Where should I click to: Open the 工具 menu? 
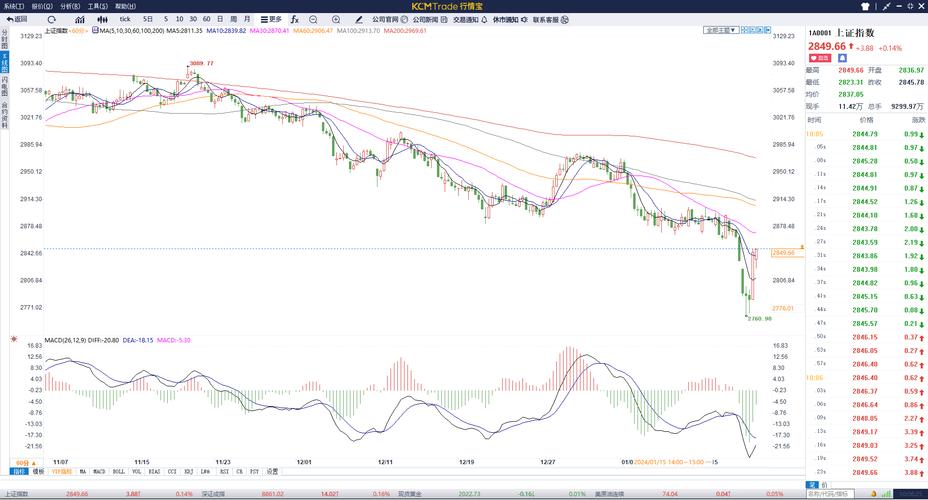click(98, 6)
